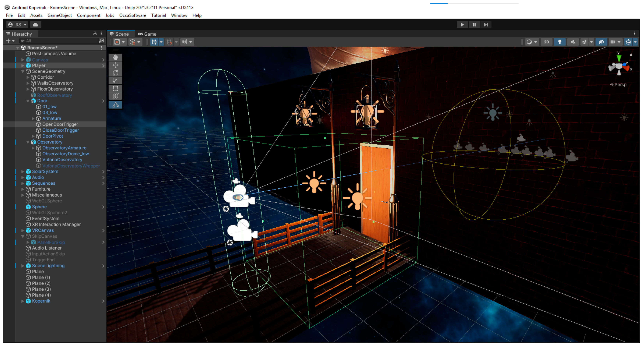Click the Edit Collider custom tool
The height and width of the screenshot is (346, 644).
click(115, 105)
